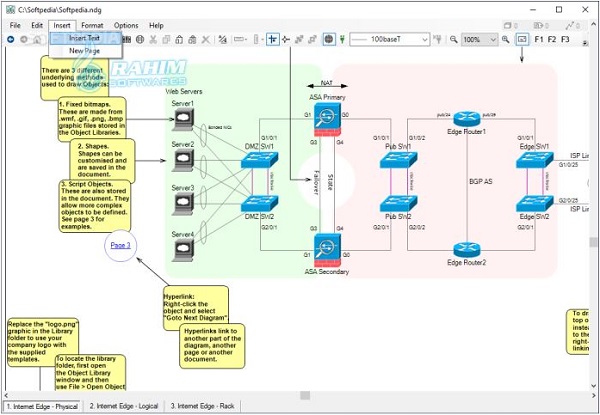Click the forward navigation arrow icon
600x415 pixels.
22,39
